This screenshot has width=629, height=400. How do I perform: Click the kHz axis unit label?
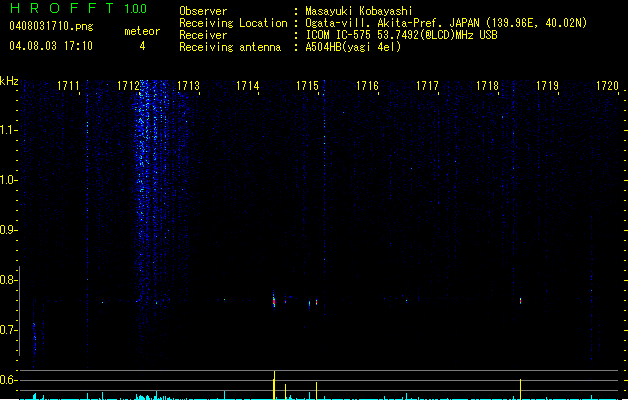pyautogui.click(x=9, y=81)
